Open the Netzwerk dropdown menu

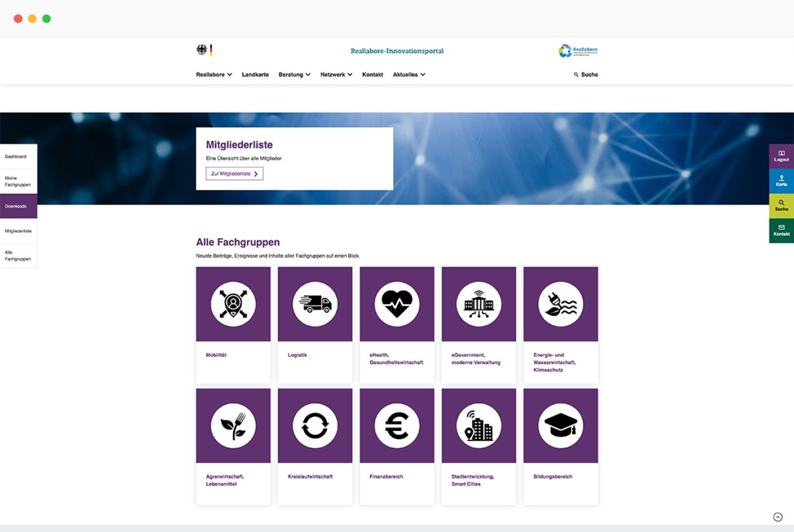point(336,75)
